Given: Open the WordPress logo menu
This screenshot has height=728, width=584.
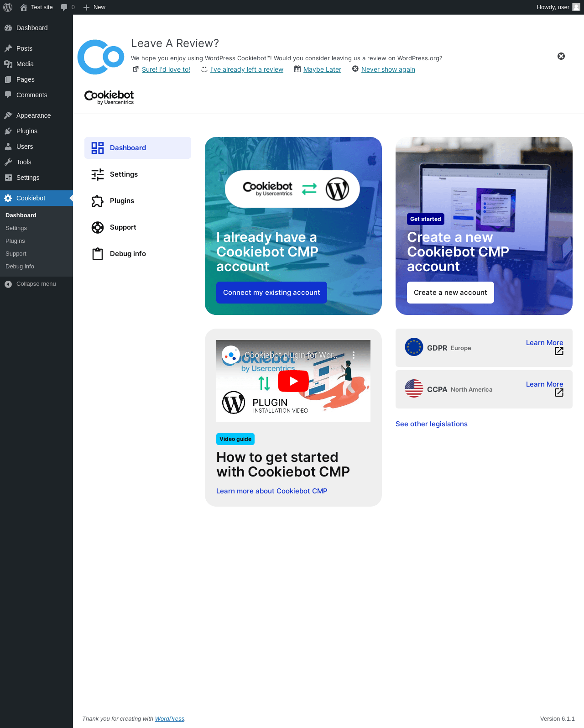Looking at the screenshot, I should tap(8, 7).
